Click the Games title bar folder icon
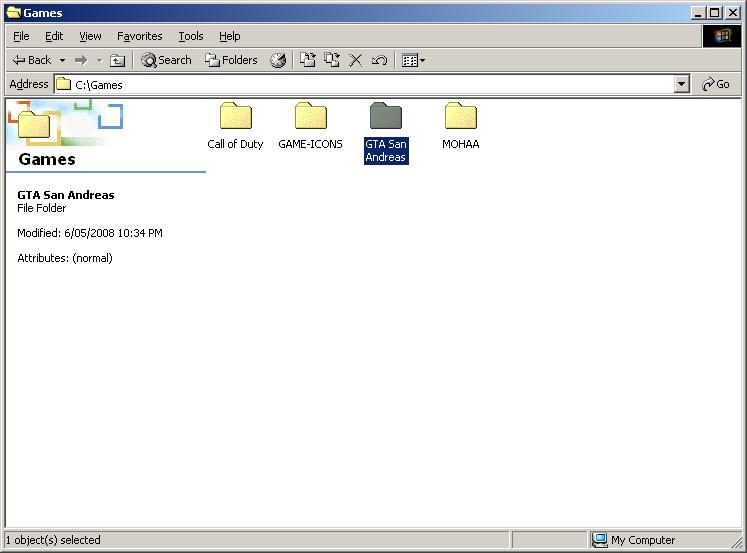747x553 pixels. point(13,12)
